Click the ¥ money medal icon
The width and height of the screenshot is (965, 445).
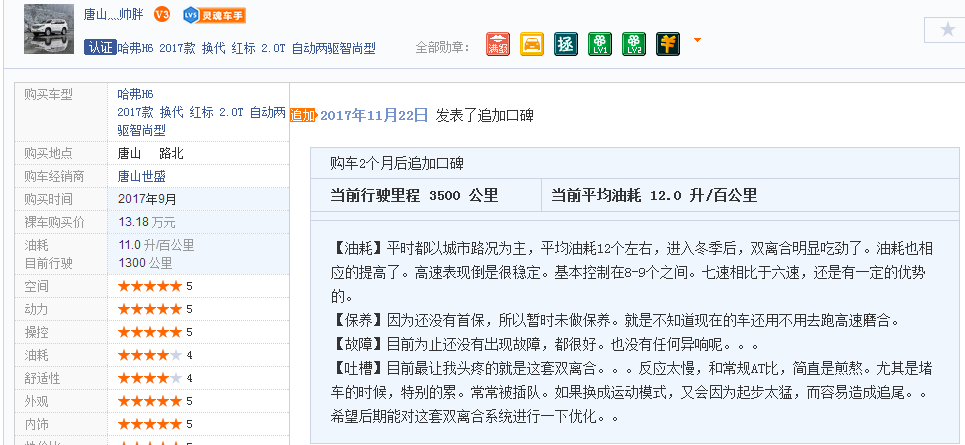667,44
